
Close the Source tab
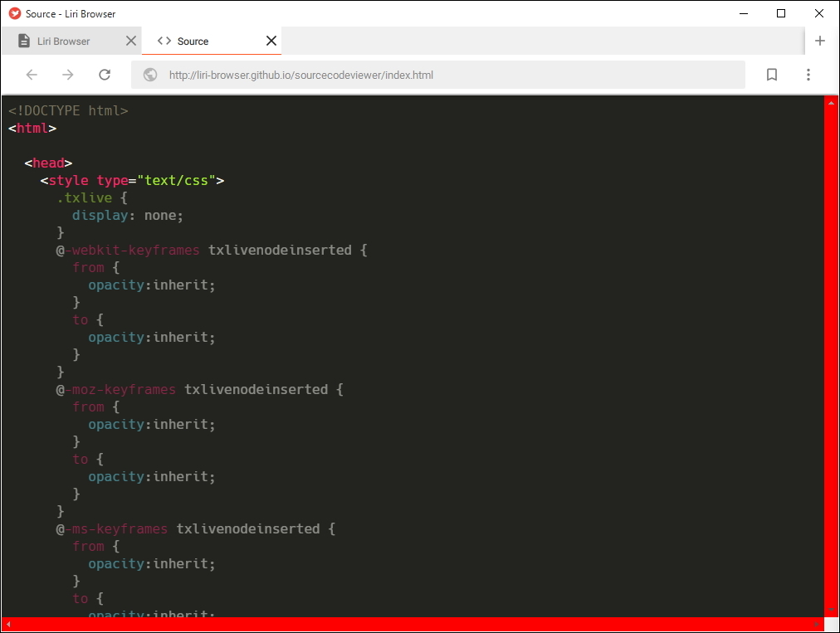(x=271, y=41)
